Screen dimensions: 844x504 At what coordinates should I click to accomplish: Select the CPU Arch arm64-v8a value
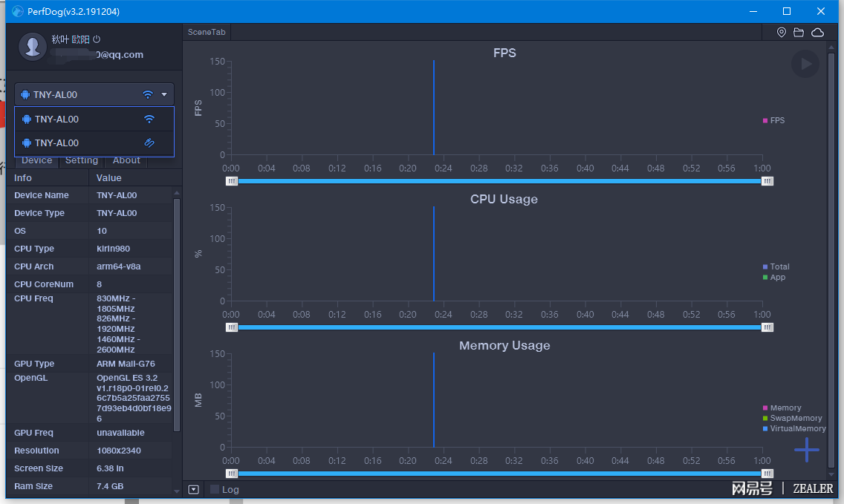click(118, 266)
